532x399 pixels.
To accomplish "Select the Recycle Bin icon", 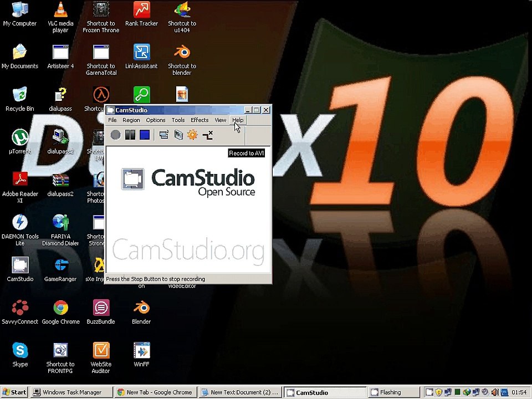I will 20,95.
